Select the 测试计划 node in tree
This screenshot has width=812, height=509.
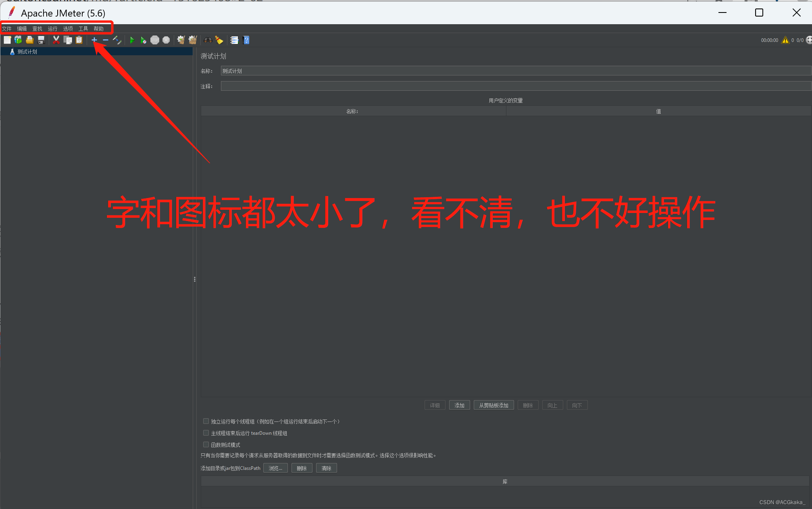(x=27, y=52)
